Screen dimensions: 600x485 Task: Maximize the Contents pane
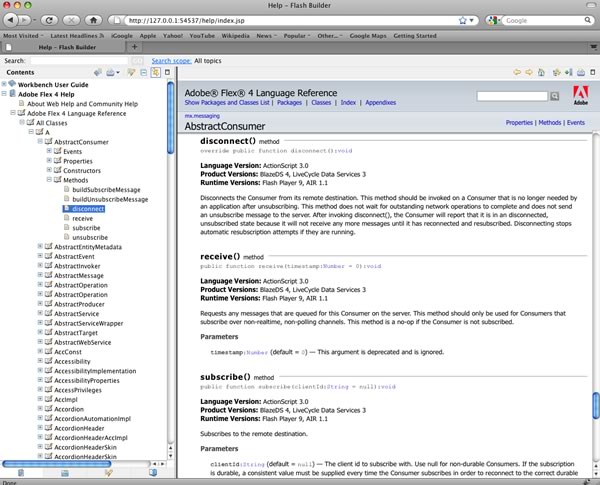click(x=167, y=72)
